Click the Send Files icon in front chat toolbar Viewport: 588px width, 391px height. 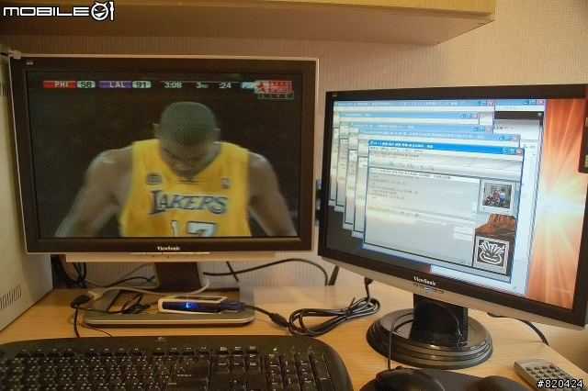point(382,163)
